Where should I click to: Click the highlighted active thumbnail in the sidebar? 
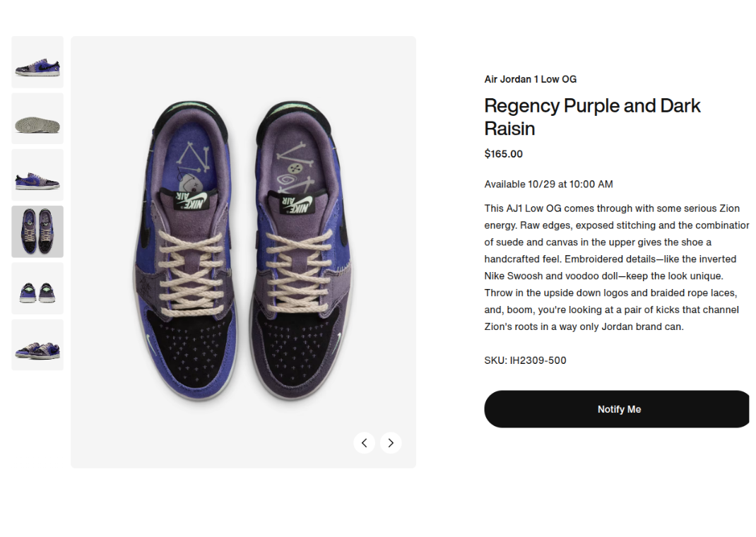point(37,231)
